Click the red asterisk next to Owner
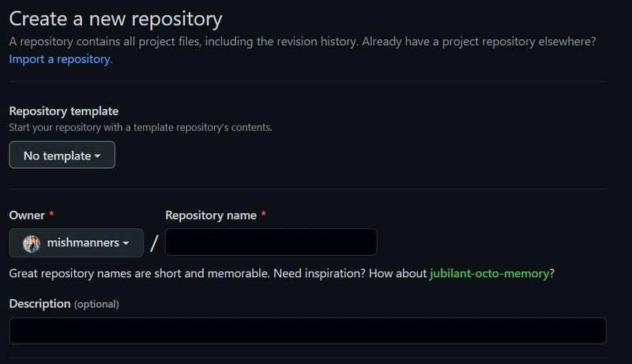This screenshot has width=632, height=364. pyautogui.click(x=52, y=215)
